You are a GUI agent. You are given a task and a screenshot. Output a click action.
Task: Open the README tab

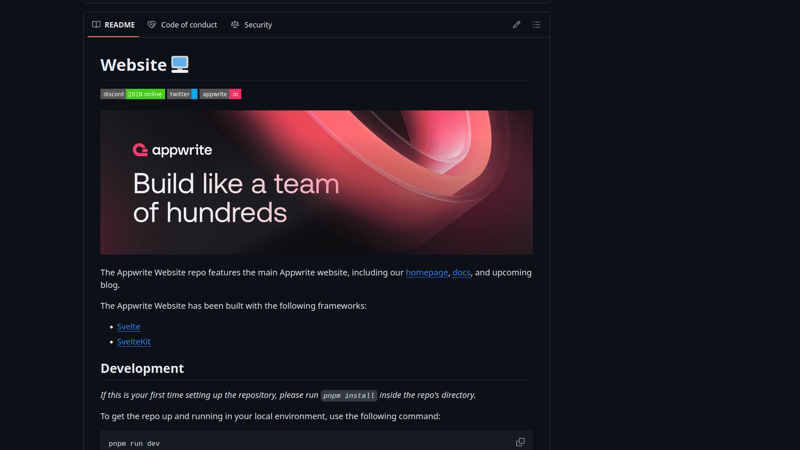click(113, 24)
